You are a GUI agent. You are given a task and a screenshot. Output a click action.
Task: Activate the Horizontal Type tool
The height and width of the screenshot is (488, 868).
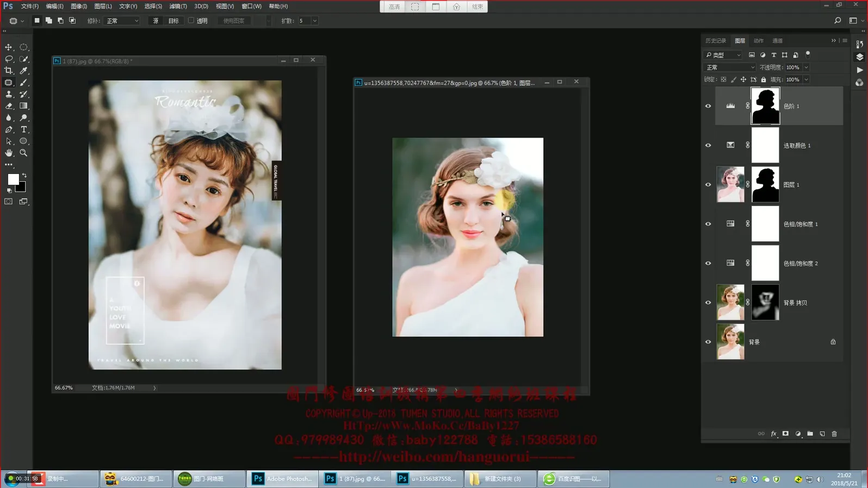[x=23, y=129]
